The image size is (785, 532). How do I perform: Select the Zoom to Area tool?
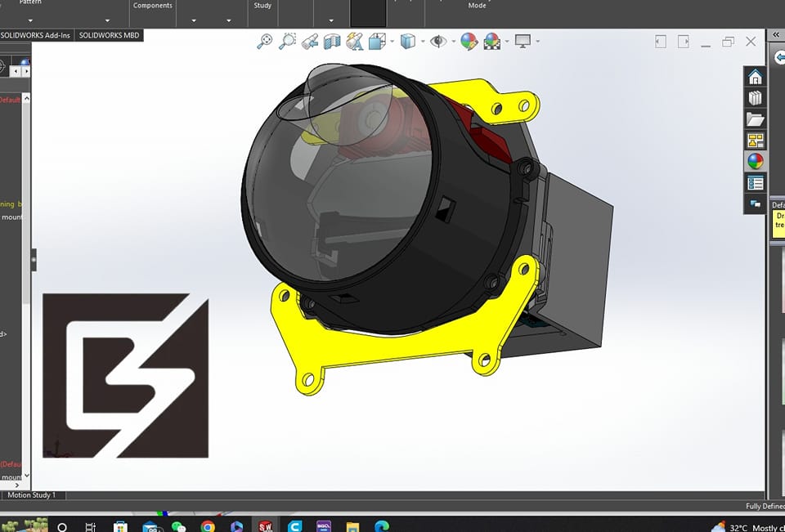287,41
